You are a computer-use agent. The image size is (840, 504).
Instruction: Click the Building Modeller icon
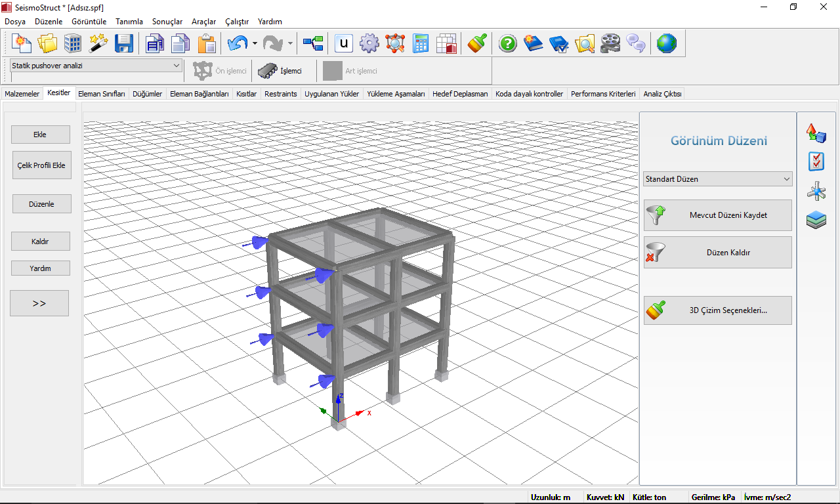pos(73,43)
